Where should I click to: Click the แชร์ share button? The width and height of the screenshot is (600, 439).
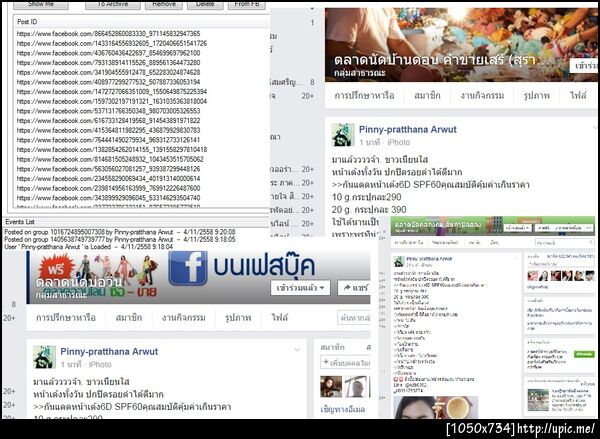click(x=354, y=288)
